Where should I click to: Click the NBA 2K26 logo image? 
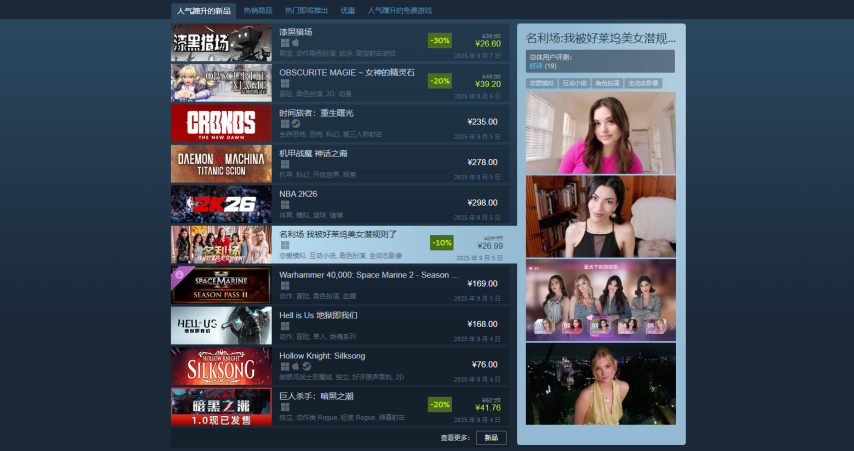pos(221,204)
